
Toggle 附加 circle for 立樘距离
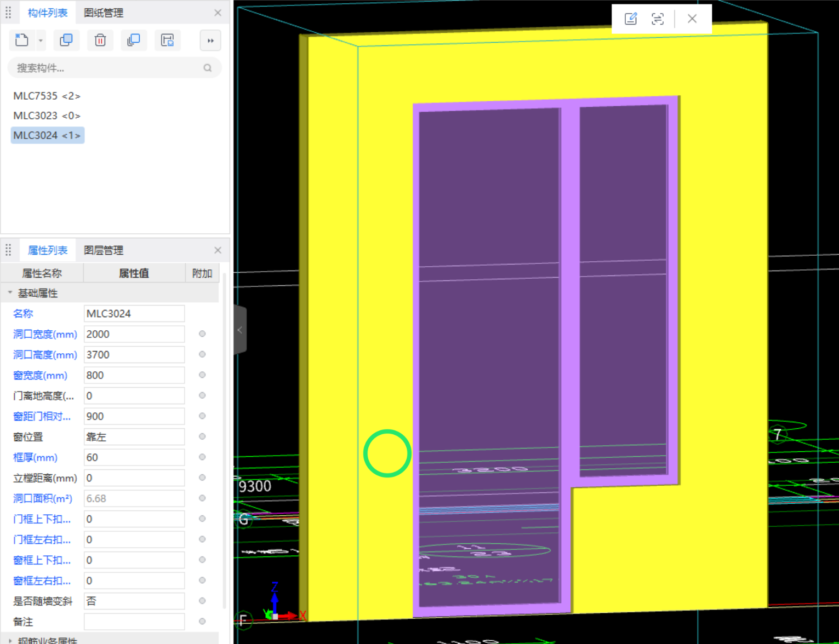tap(202, 478)
